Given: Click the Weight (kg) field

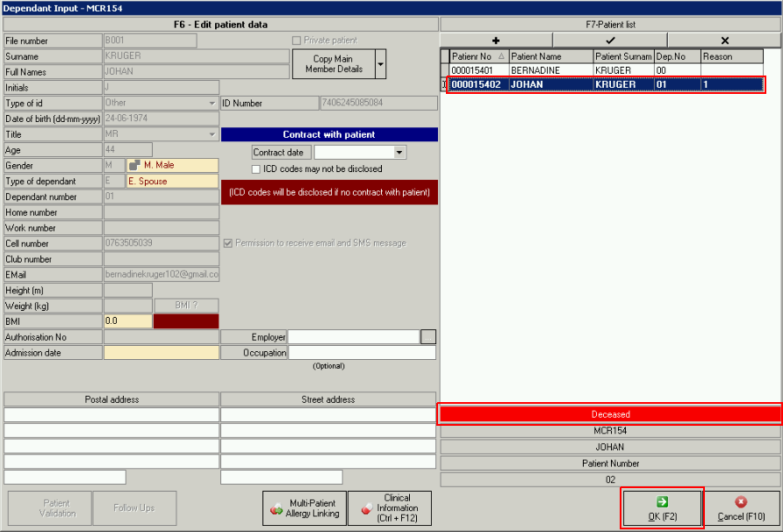Looking at the screenshot, I should point(128,306).
